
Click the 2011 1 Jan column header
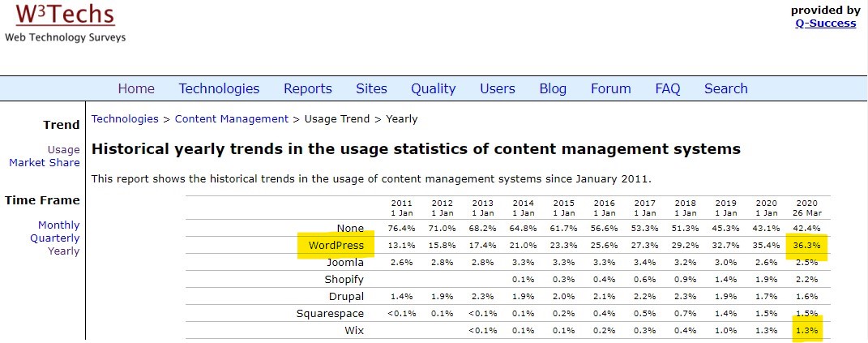tap(401, 208)
